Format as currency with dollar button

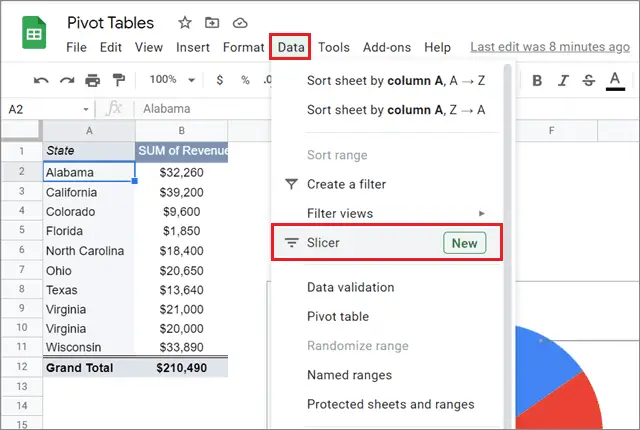pyautogui.click(x=219, y=80)
